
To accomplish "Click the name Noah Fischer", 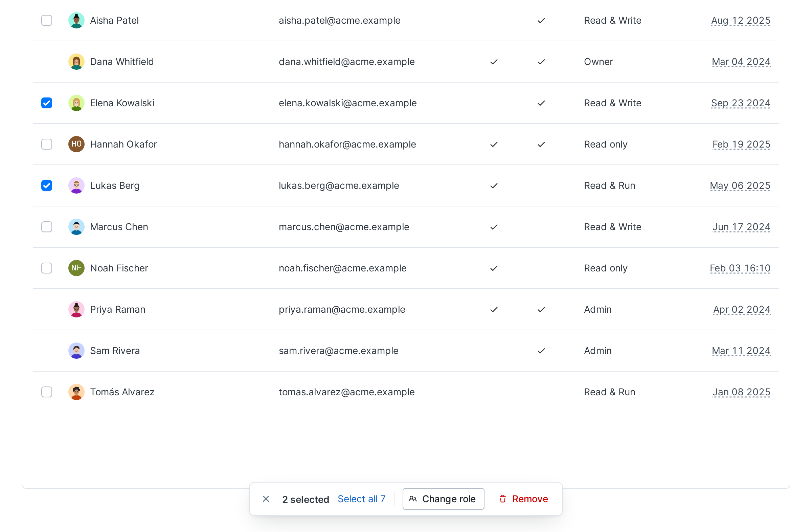I will tap(119, 268).
